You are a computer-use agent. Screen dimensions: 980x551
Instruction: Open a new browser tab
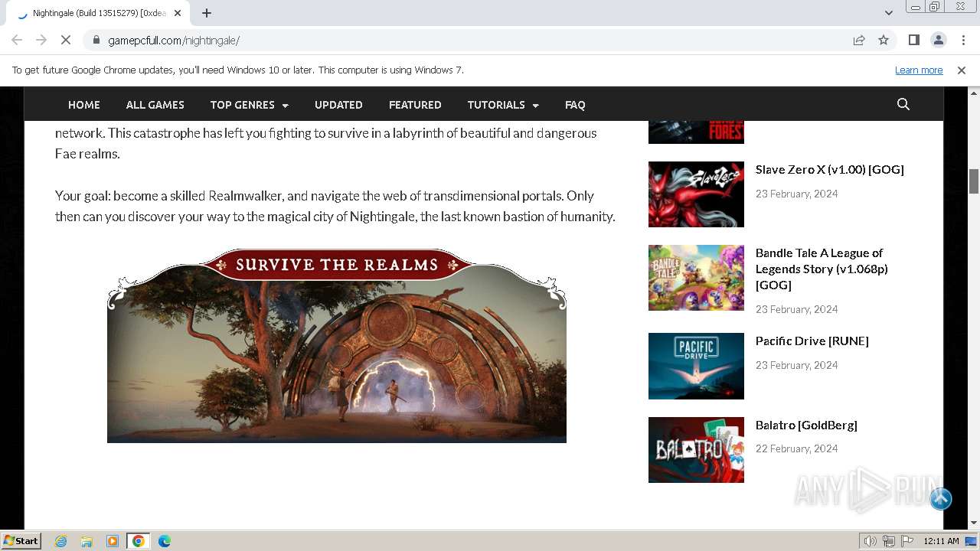point(207,13)
